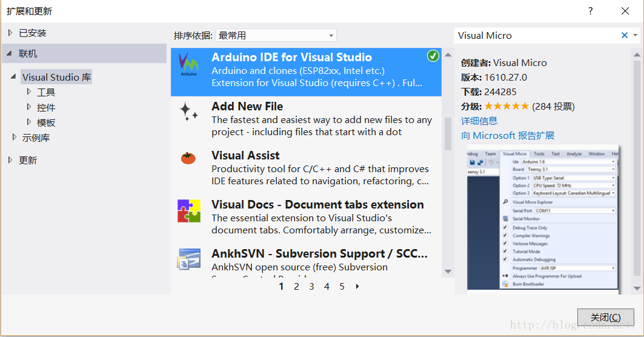Click inside the Visual Micro search field
Screen dimensions: 644x337
(536, 35)
